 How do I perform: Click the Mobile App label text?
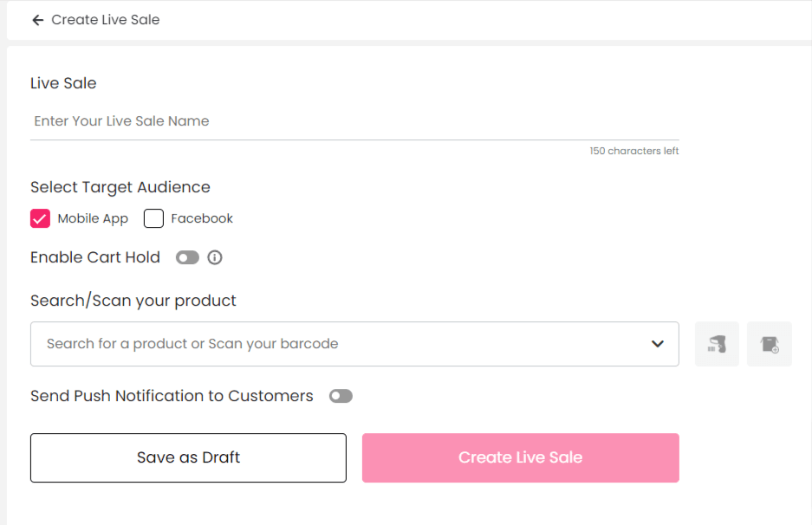93,218
